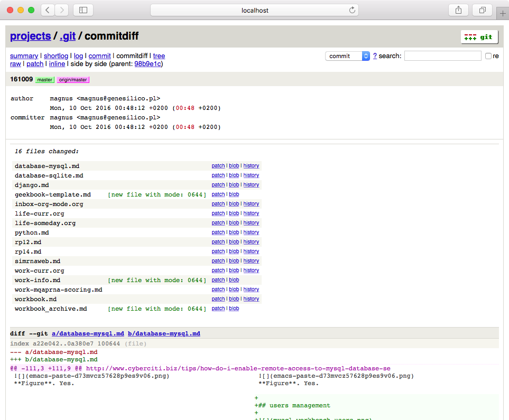Viewport: 509px width, 420px height.
Task: Open the patch view link below summary
Action: (35, 64)
